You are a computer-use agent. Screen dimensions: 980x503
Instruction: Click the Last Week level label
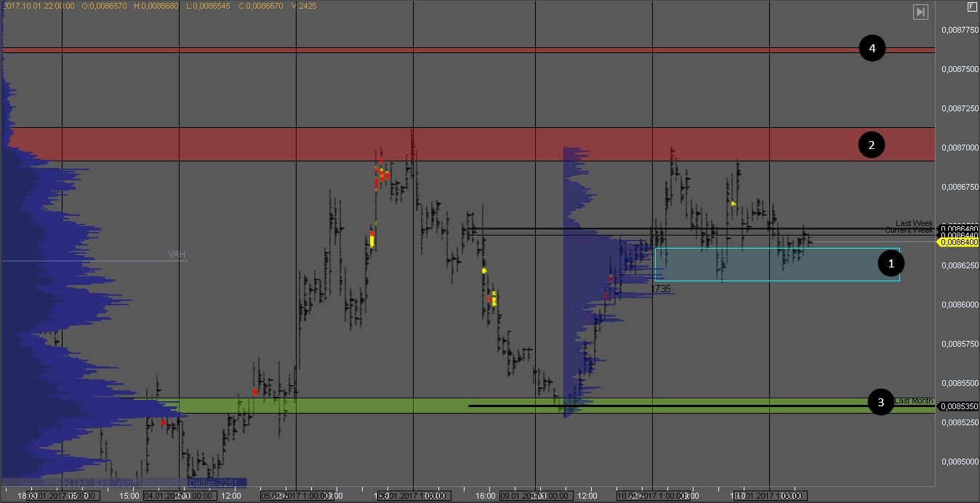pyautogui.click(x=914, y=224)
